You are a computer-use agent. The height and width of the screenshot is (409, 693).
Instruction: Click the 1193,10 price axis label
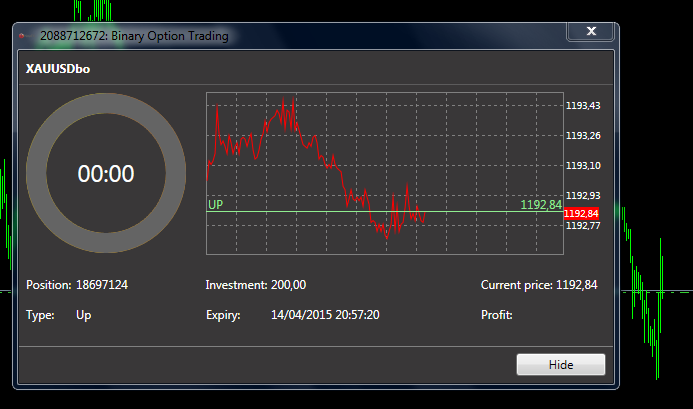coord(583,166)
